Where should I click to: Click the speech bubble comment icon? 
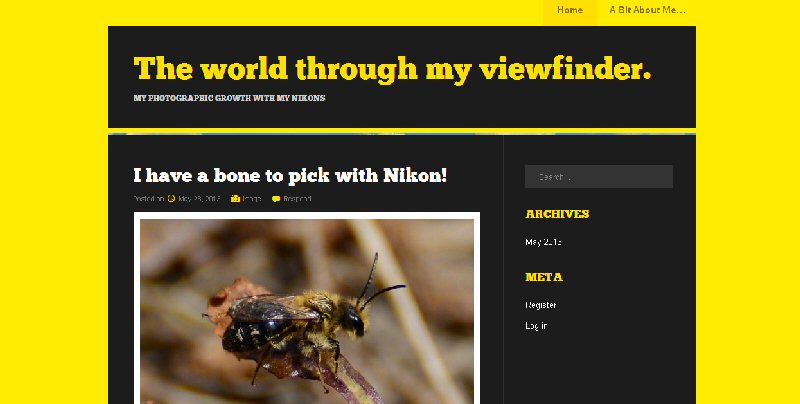click(276, 199)
